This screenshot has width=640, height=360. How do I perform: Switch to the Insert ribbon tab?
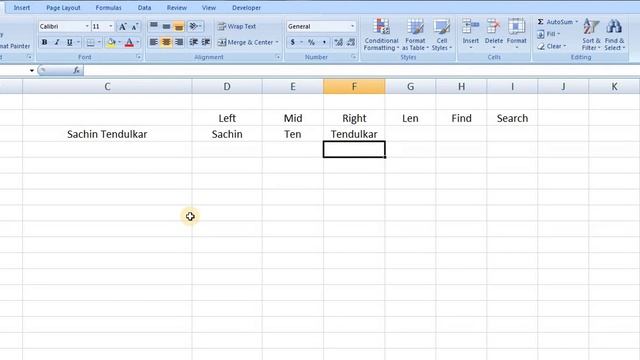pos(21,8)
